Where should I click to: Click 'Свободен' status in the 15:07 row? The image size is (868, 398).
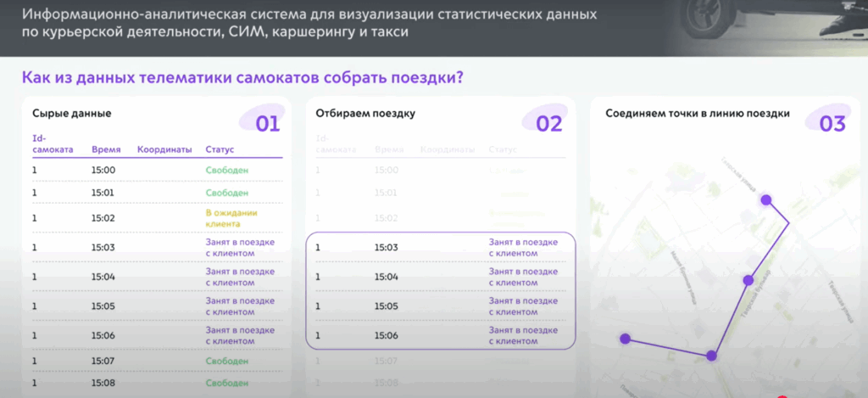pos(227,361)
